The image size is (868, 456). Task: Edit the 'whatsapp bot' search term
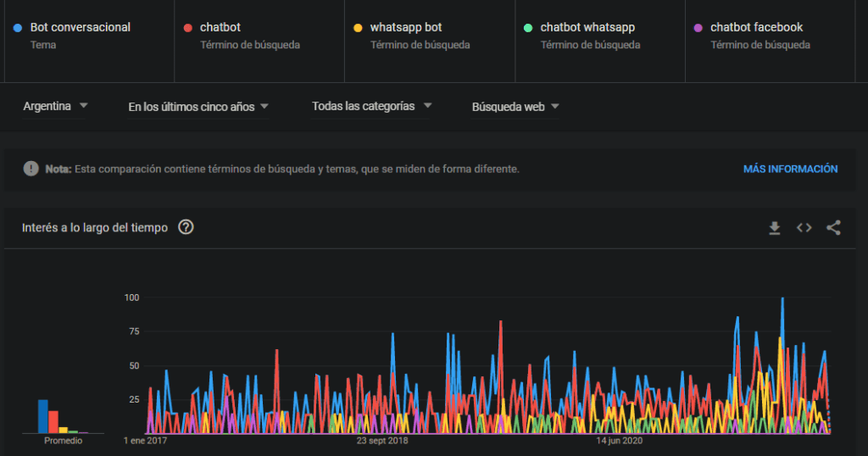click(406, 27)
